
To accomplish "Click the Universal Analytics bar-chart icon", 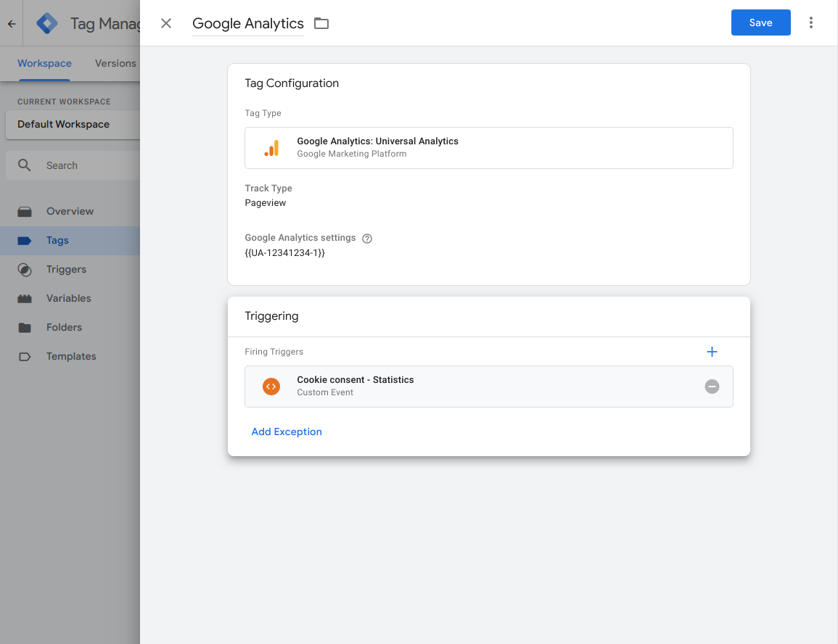I will coord(271,148).
